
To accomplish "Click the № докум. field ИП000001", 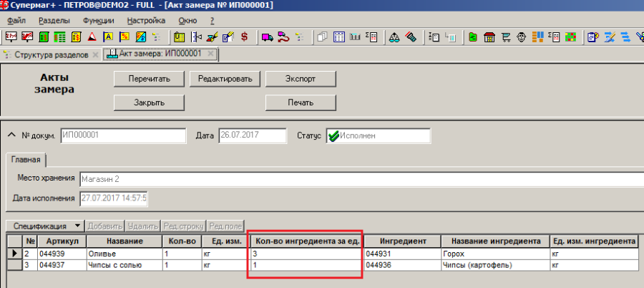I will 123,135.
